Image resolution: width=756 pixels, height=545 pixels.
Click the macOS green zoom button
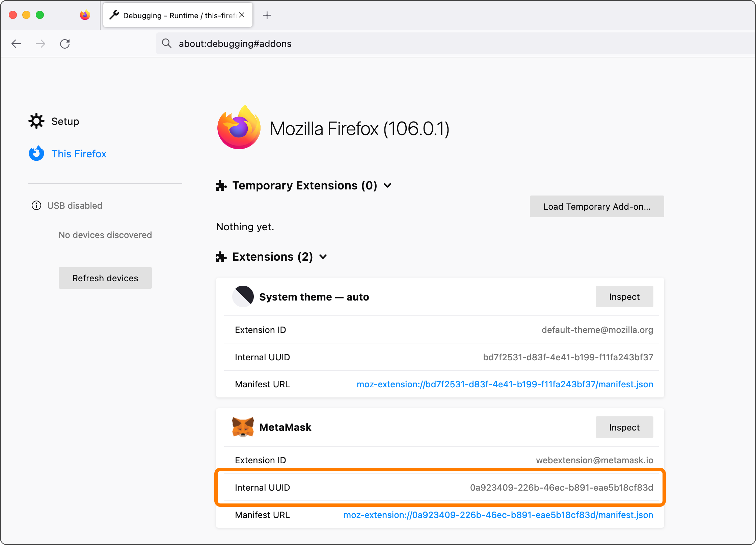40,15
